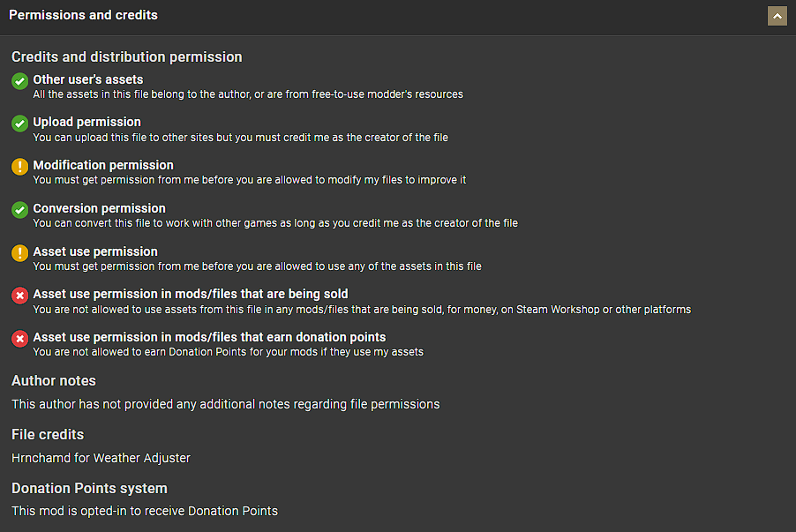Click Hrnchamd for Weather Adjuster credit text
Image resolution: width=796 pixels, height=532 pixels.
101,457
